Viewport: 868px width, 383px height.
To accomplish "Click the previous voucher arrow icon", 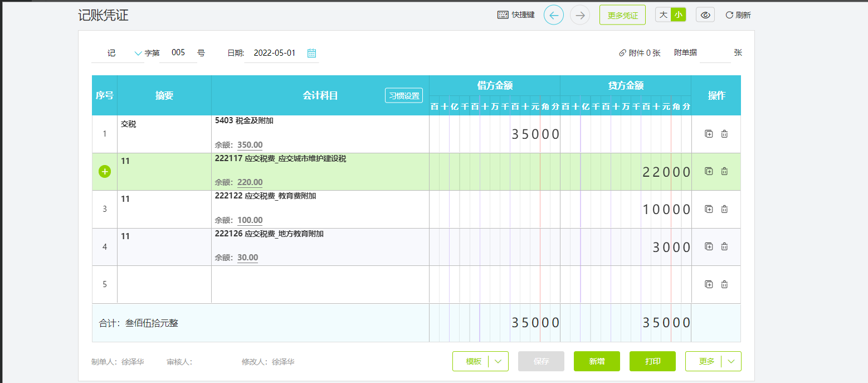I will point(553,15).
